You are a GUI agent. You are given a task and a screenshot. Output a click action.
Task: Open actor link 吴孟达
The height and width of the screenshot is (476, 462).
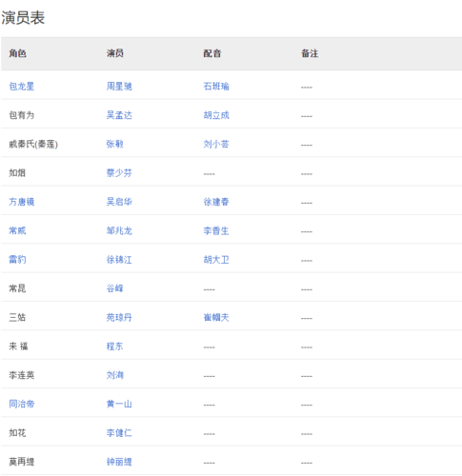click(119, 115)
